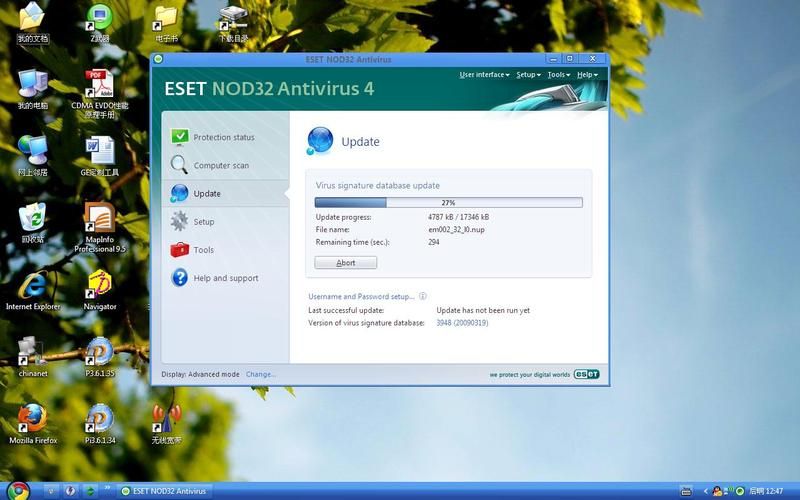Expand the Tools dropdown in top menu
The height and width of the screenshot is (500, 800).
(558, 75)
